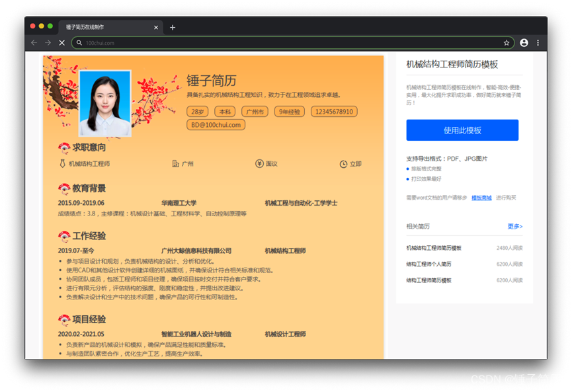Click the 打印效果最好 bullet item
The height and width of the screenshot is (392, 572).
(426, 179)
